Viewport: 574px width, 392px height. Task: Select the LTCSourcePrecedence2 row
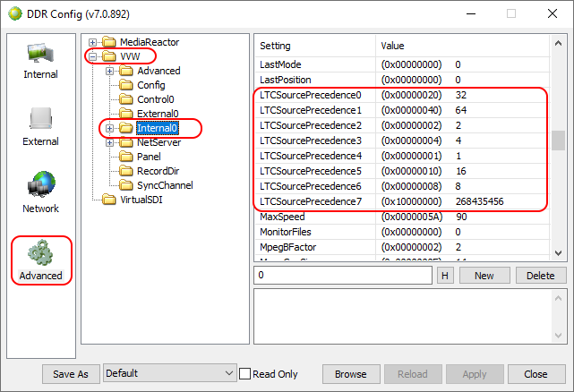(402, 125)
